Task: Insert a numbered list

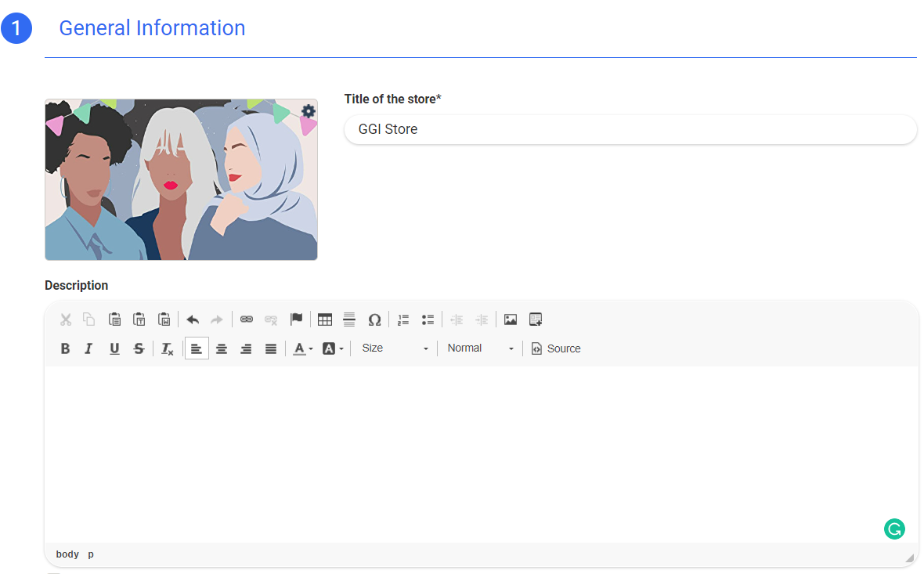Action: click(x=403, y=319)
